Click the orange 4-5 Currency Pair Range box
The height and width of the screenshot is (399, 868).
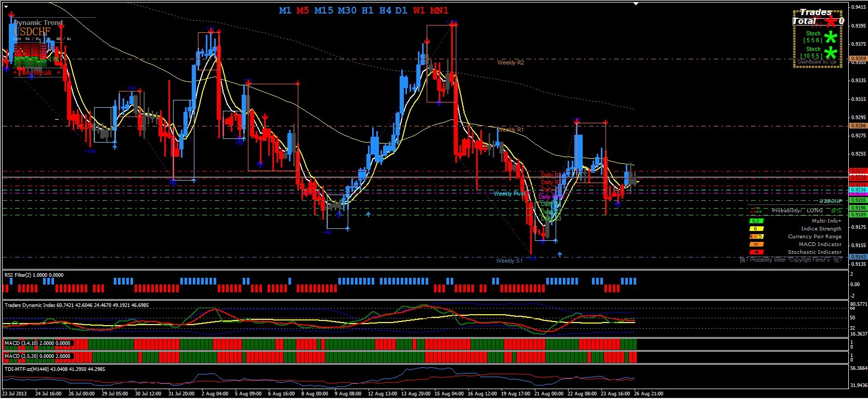pyautogui.click(x=756, y=237)
